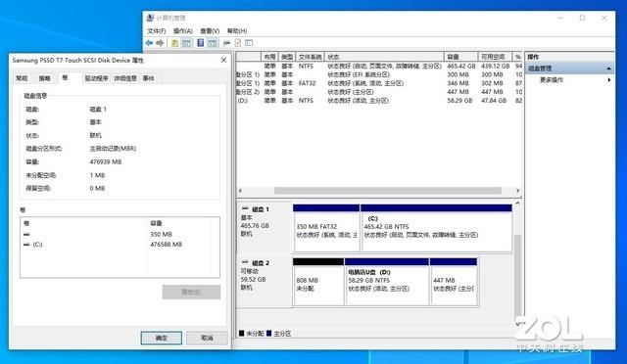Maximize the Computer Management window
The width and height of the screenshot is (627, 364).
tap(583, 18)
